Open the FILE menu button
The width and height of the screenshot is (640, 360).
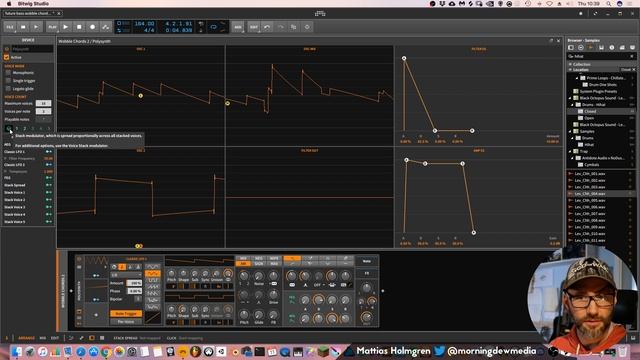pyautogui.click(x=10, y=27)
